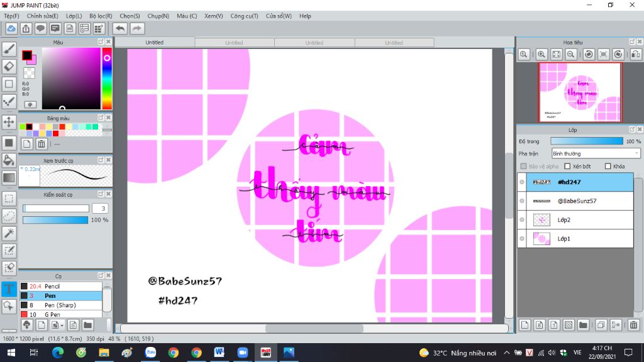This screenshot has height=362, width=644.
Task: Select the transparent color swatch
Action: pos(29,73)
